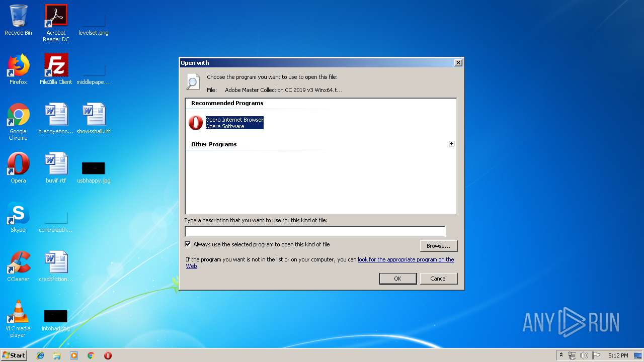The height and width of the screenshot is (362, 644).
Task: Select the Opera desktop shortcut
Action: pyautogui.click(x=18, y=168)
